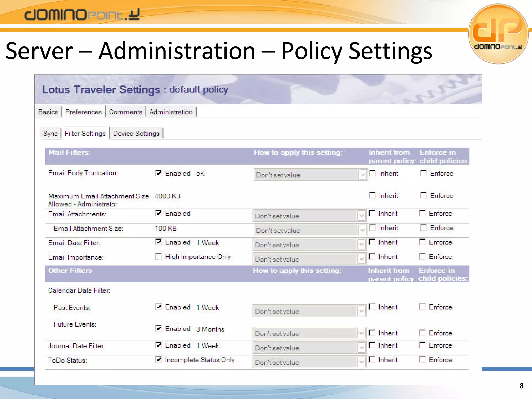Switch to Device Settings sub-tab
The width and height of the screenshot is (532, 399).
coord(136,134)
